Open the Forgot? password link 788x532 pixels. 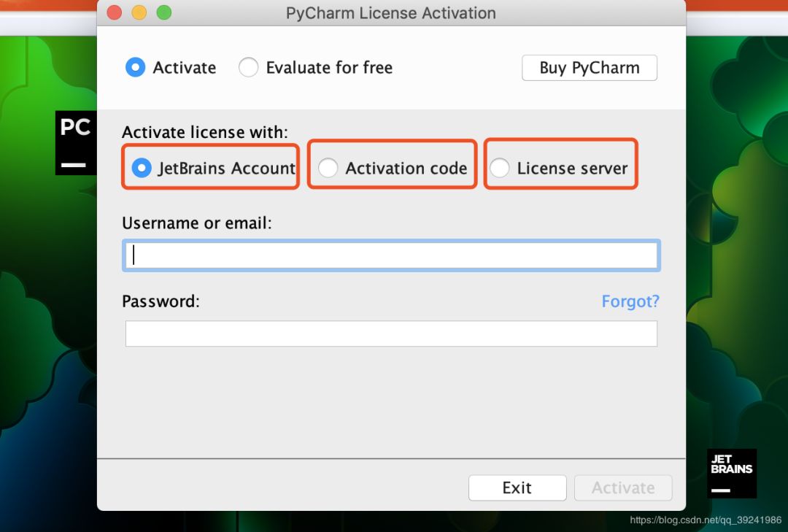tap(630, 301)
